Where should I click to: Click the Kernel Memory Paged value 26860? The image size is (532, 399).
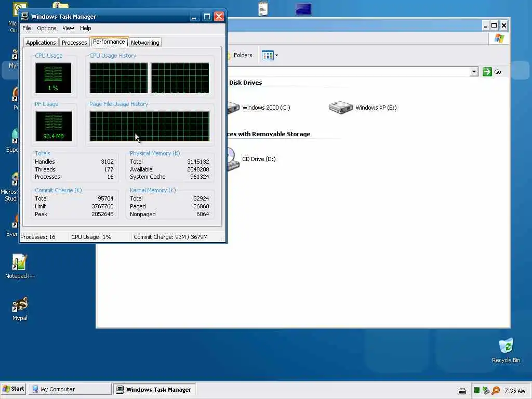point(201,206)
